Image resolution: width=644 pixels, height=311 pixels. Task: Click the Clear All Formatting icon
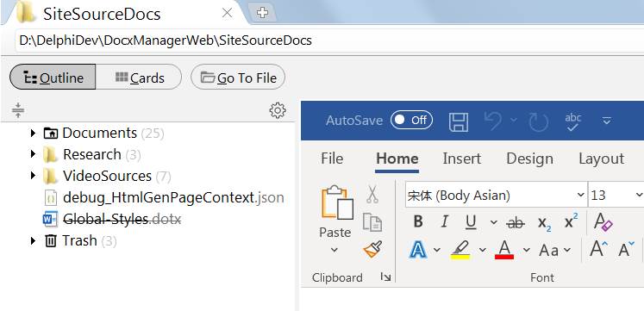coord(603,222)
